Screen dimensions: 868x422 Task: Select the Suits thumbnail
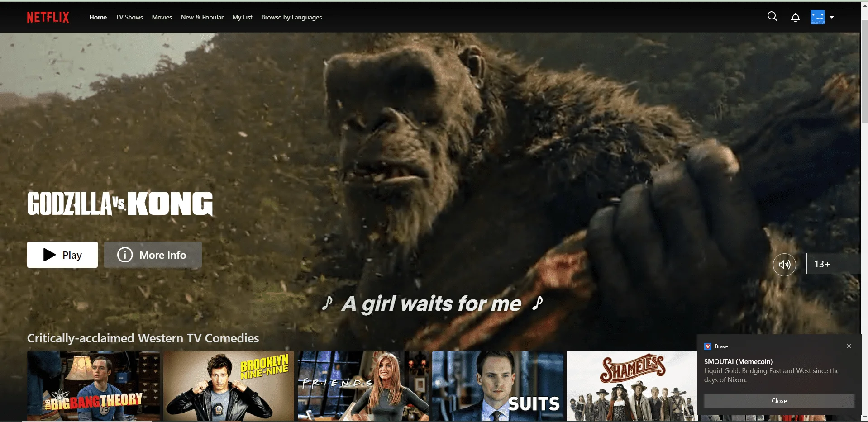click(x=498, y=386)
